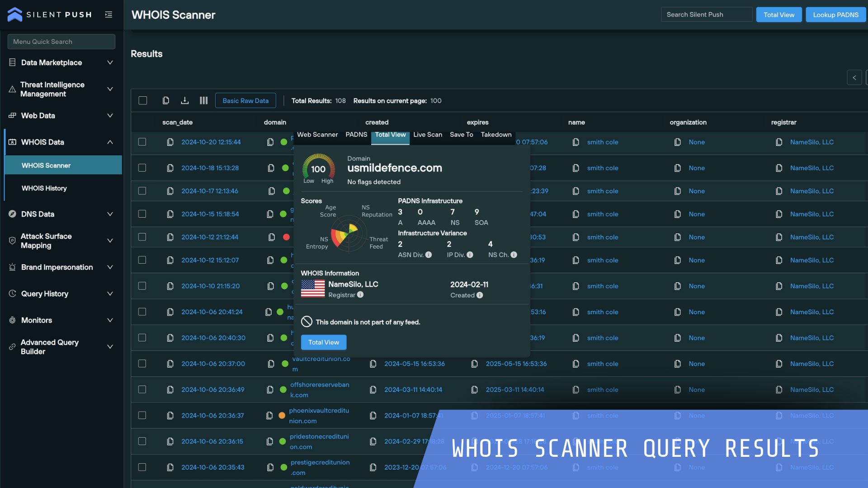Viewport: 868px width, 488px height.
Task: Click the orange status dot beside phoenixvaultcreditunion.com
Action: (282, 415)
